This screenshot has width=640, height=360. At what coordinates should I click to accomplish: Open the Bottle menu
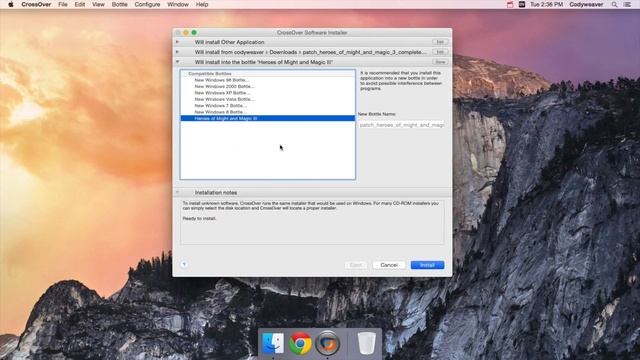pyautogui.click(x=120, y=4)
